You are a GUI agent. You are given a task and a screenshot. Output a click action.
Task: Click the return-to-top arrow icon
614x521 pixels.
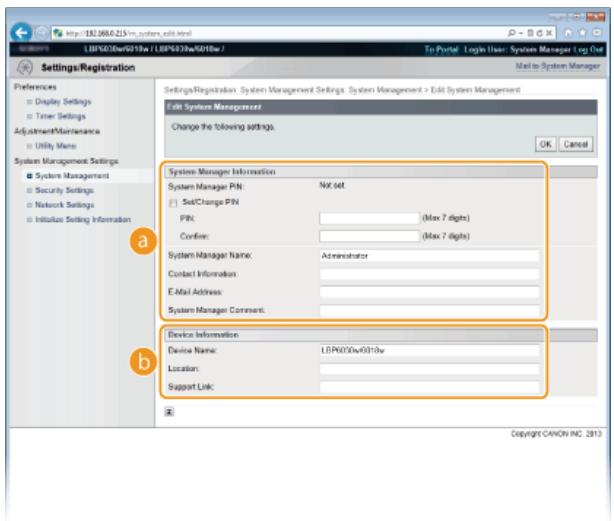tap(169, 412)
